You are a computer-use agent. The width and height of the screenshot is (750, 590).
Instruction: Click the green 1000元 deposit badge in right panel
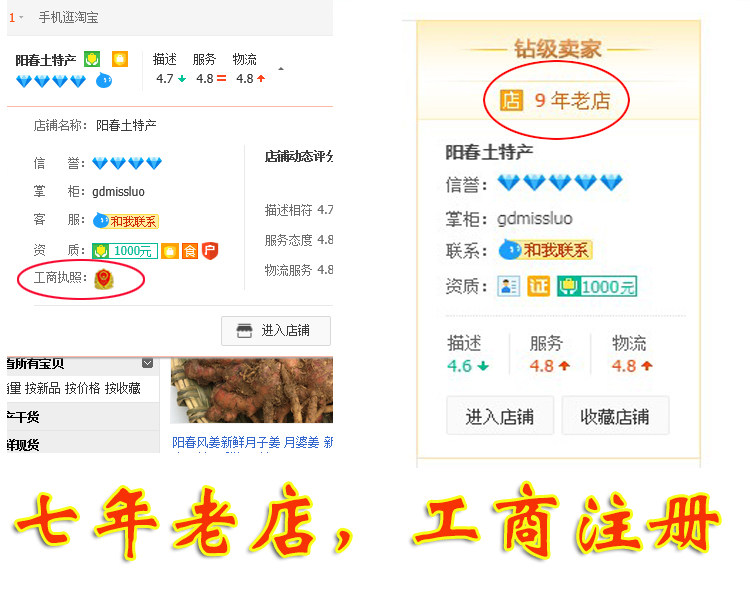pyautogui.click(x=597, y=287)
